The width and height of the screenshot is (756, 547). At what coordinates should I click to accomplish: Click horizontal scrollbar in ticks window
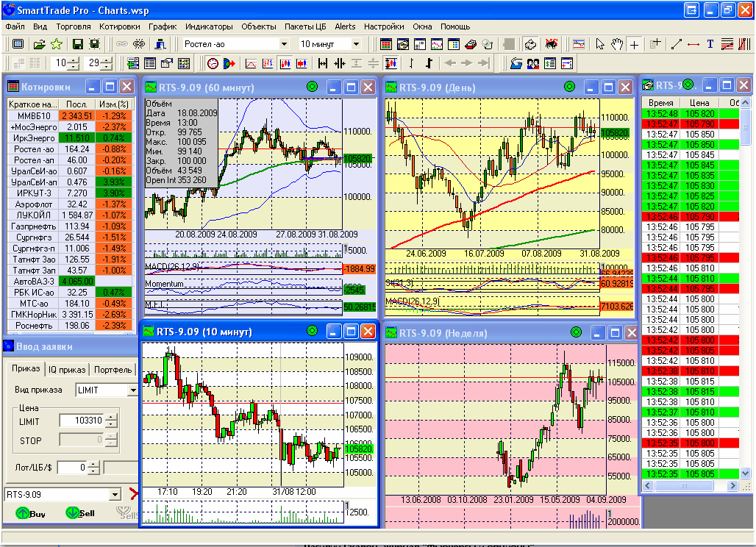[x=691, y=486]
